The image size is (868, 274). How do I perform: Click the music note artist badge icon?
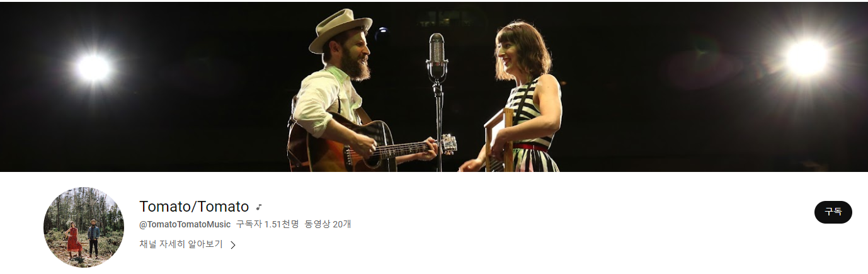coord(258,207)
